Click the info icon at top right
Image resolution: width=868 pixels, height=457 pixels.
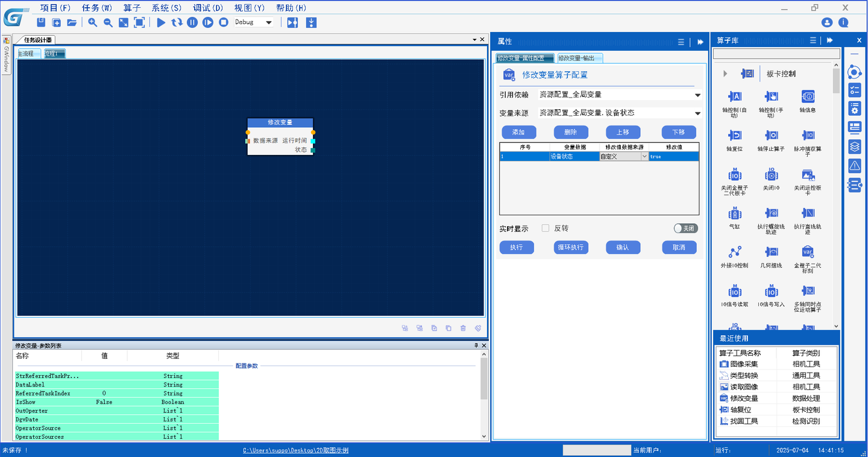(843, 22)
